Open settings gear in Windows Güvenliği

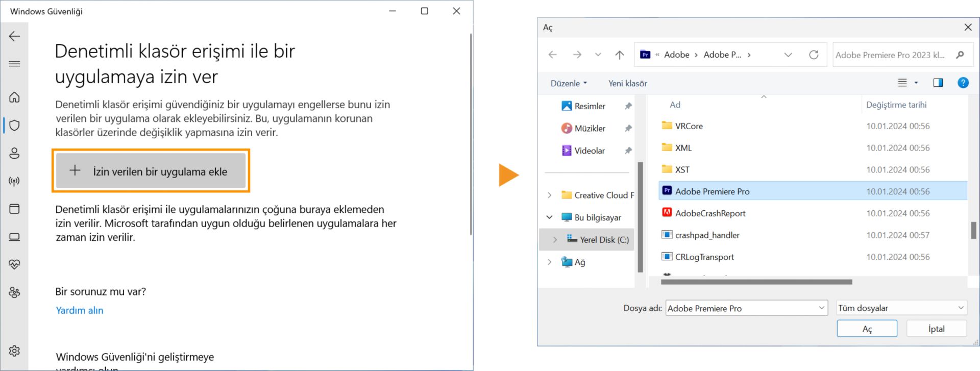pyautogui.click(x=14, y=351)
